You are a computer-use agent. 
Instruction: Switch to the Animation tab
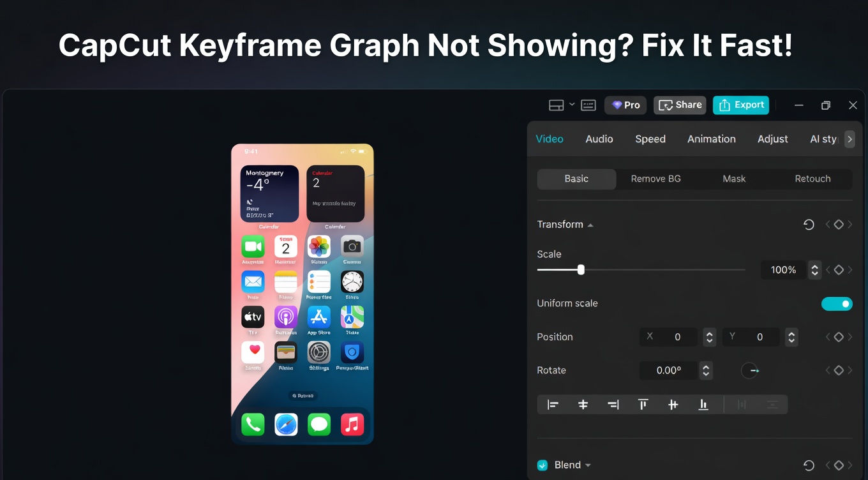(x=711, y=139)
